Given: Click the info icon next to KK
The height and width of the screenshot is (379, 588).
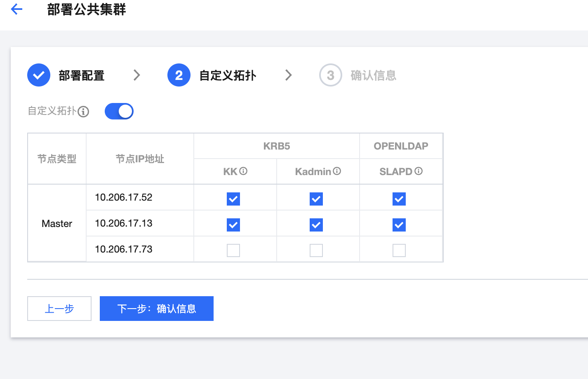Looking at the screenshot, I should [243, 171].
